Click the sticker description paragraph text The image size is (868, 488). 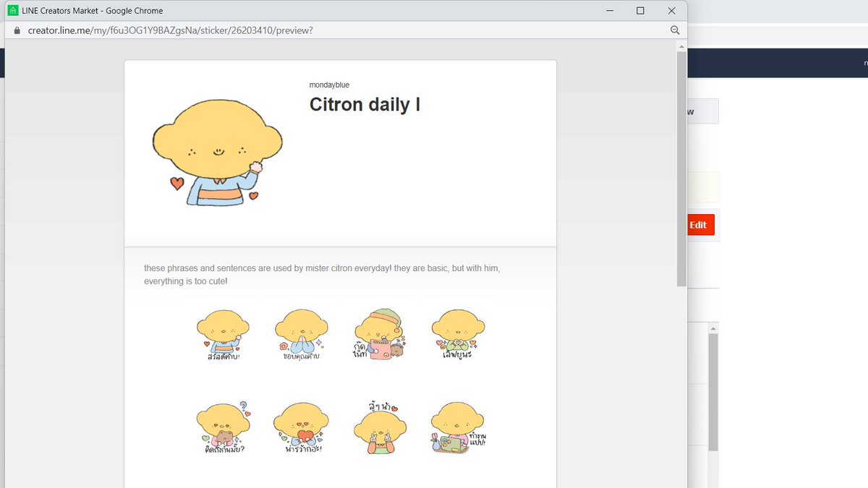click(322, 274)
